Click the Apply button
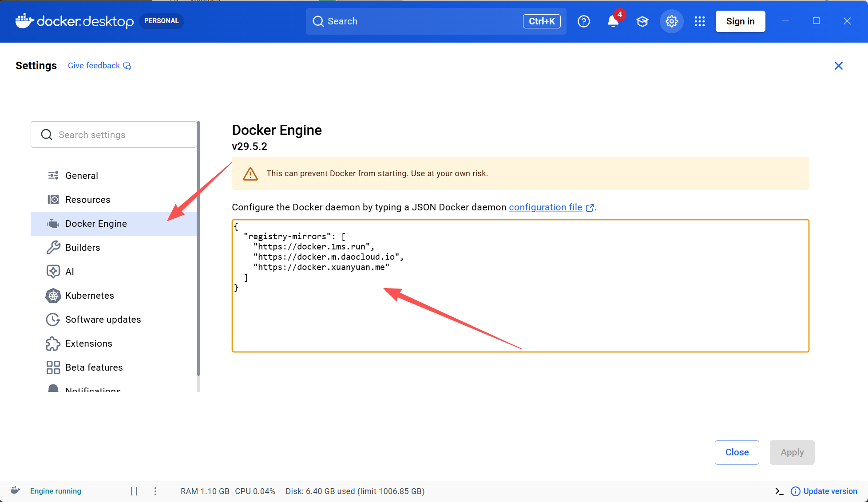The height and width of the screenshot is (502, 868). click(x=792, y=452)
